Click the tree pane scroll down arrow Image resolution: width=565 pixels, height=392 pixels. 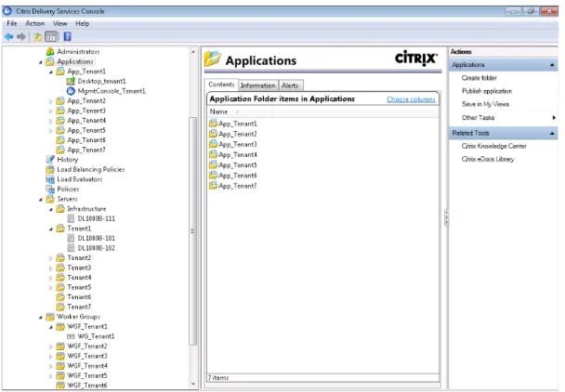point(193,384)
